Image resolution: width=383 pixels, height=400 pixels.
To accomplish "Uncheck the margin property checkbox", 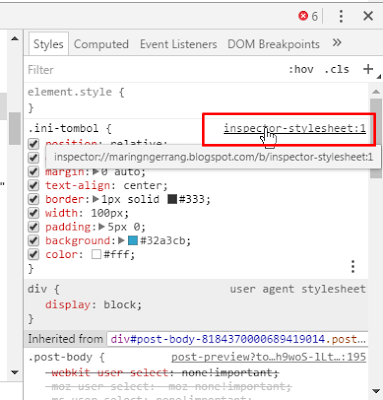I will click(33, 172).
